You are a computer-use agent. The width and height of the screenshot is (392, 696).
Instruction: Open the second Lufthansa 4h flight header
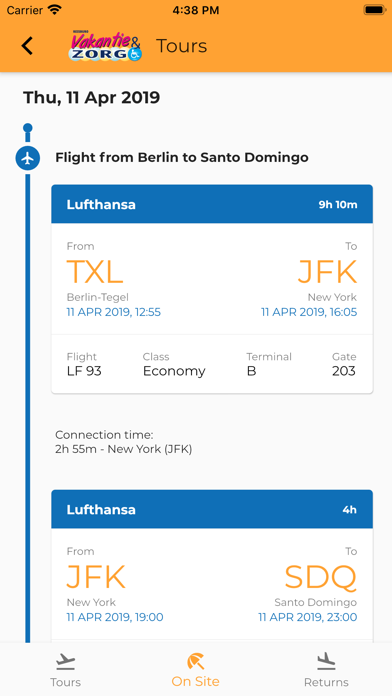(x=212, y=509)
